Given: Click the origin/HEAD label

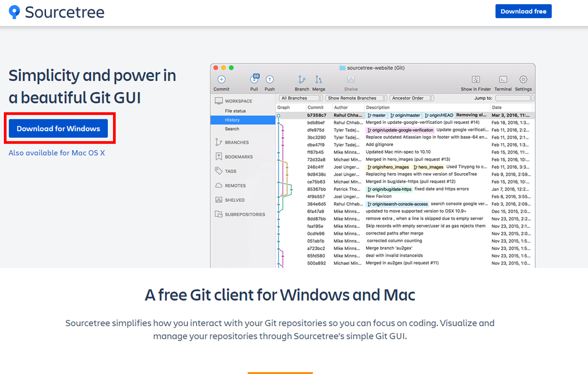Looking at the screenshot, I should [x=439, y=115].
